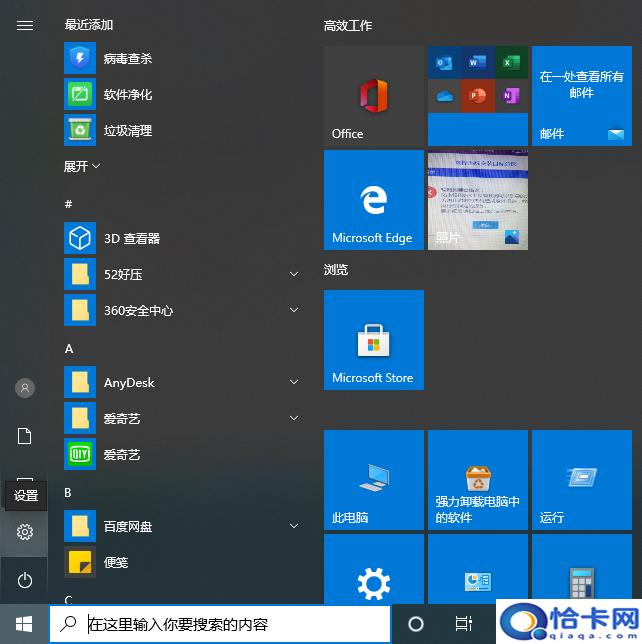The image size is (642, 644).
Task: Open the Microsoft Store tile
Action: tap(373, 340)
